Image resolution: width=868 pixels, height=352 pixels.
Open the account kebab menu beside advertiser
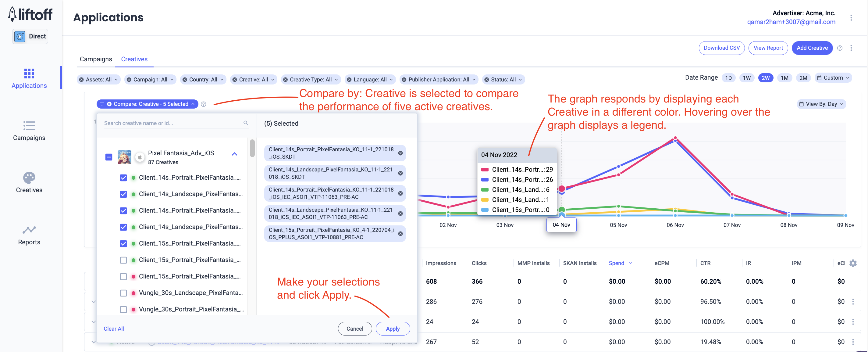(851, 17)
